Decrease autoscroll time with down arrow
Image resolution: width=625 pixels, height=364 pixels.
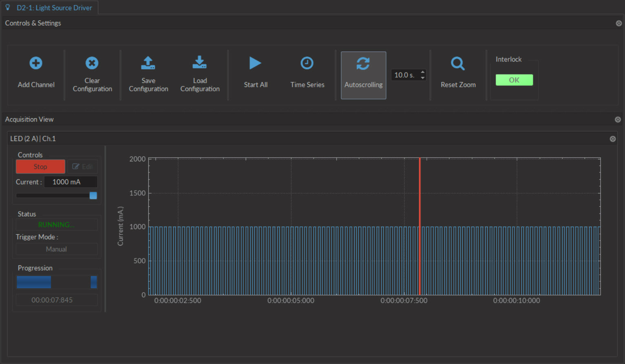(423, 78)
